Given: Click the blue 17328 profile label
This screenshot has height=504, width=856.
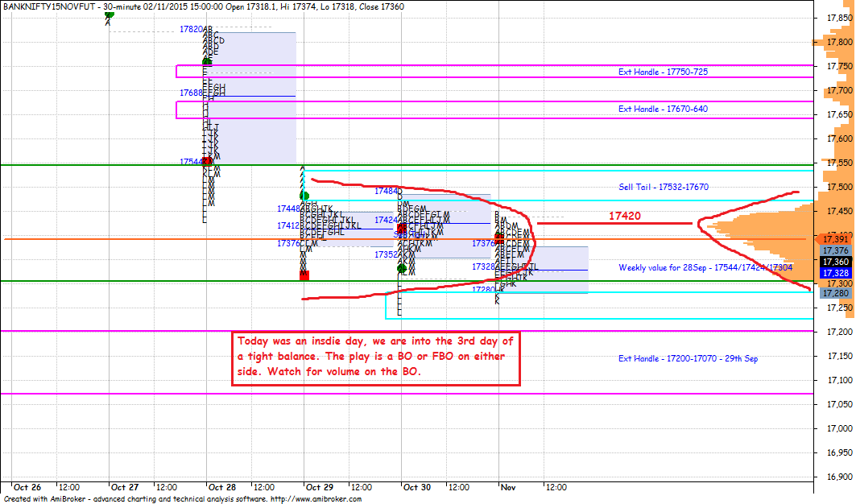Looking at the screenshot, I should pyautogui.click(x=483, y=266).
